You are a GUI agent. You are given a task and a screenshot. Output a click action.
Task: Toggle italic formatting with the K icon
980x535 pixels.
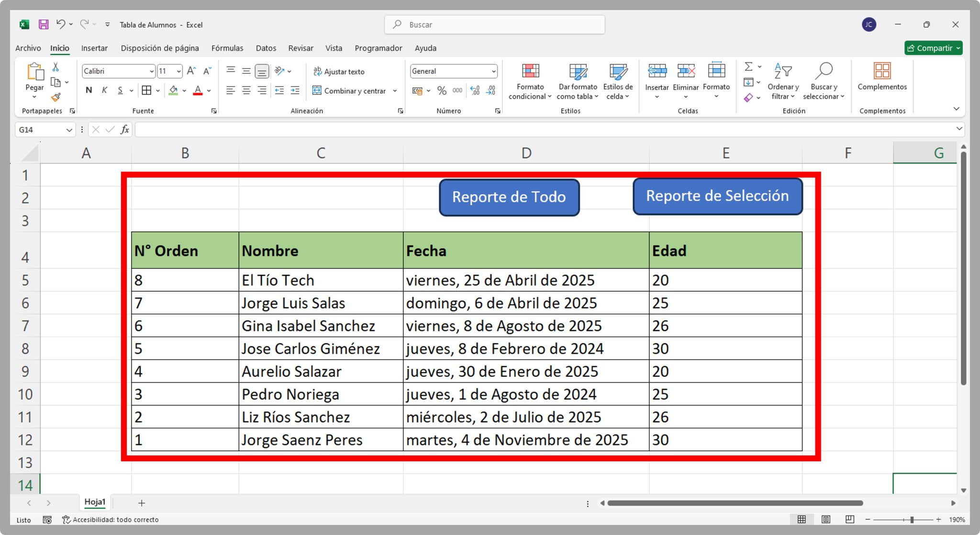(x=104, y=90)
